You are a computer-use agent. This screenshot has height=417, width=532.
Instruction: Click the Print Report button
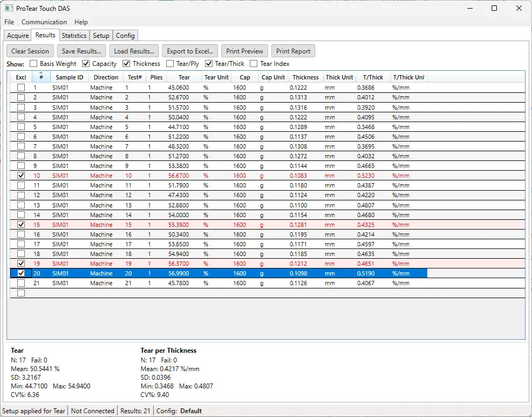(293, 51)
